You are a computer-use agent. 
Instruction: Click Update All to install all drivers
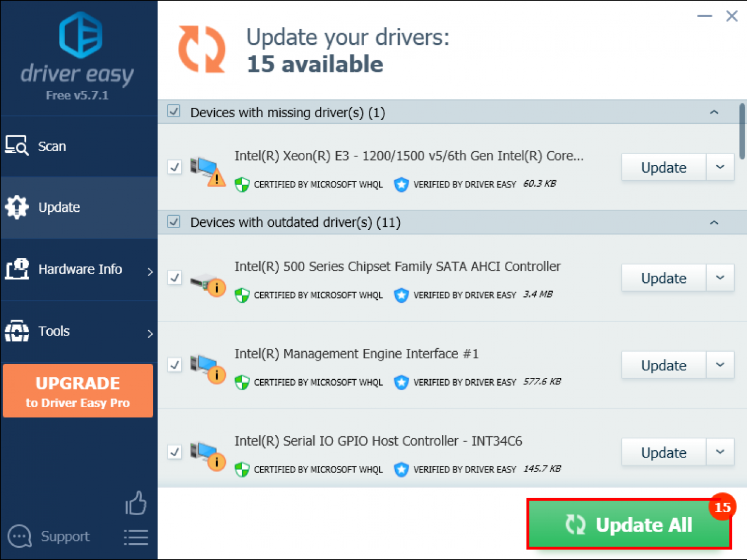(x=629, y=524)
